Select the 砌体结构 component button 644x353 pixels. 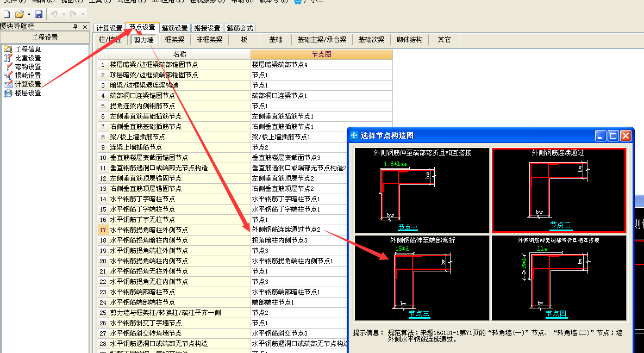click(409, 40)
